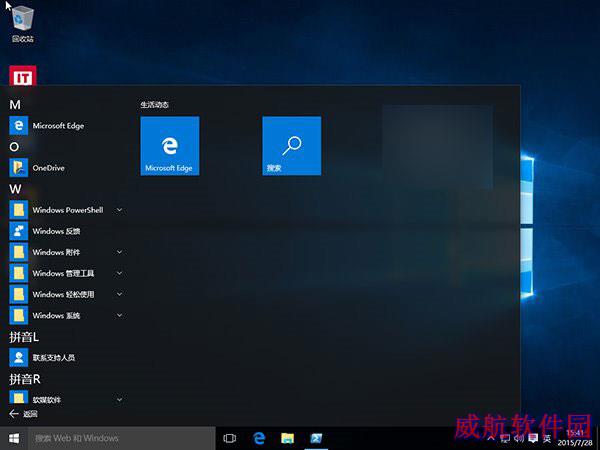Click the 生活动态 tile group title
The width and height of the screenshot is (600, 450).
154,104
